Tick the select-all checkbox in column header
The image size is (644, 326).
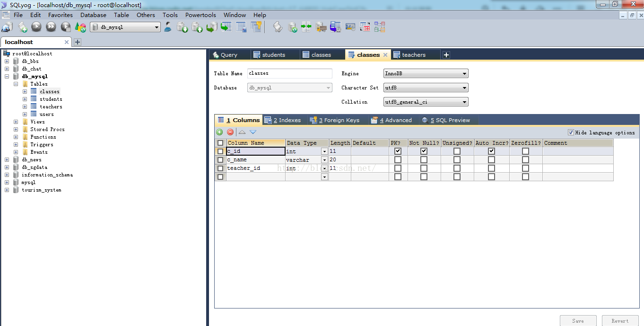(220, 143)
